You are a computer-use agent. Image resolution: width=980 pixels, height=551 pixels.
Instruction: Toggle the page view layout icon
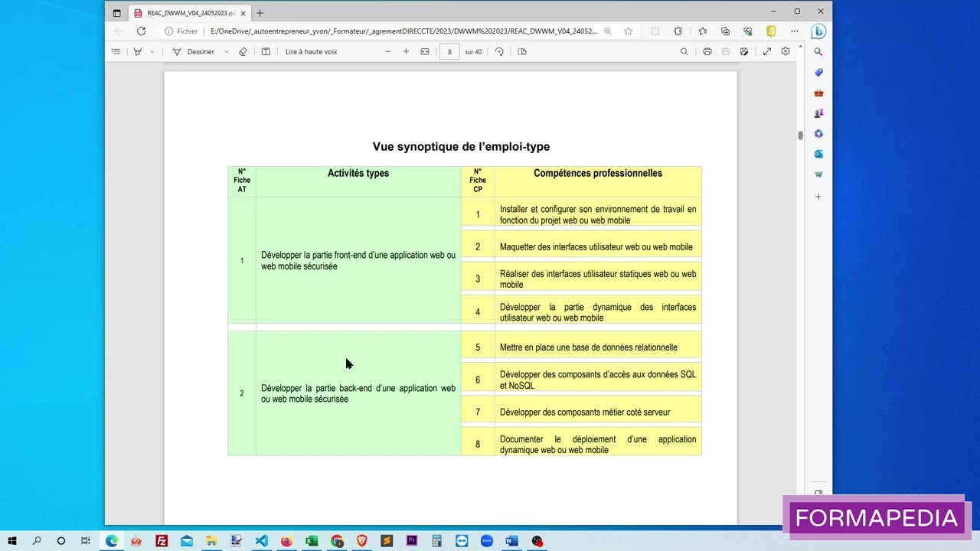click(x=522, y=51)
